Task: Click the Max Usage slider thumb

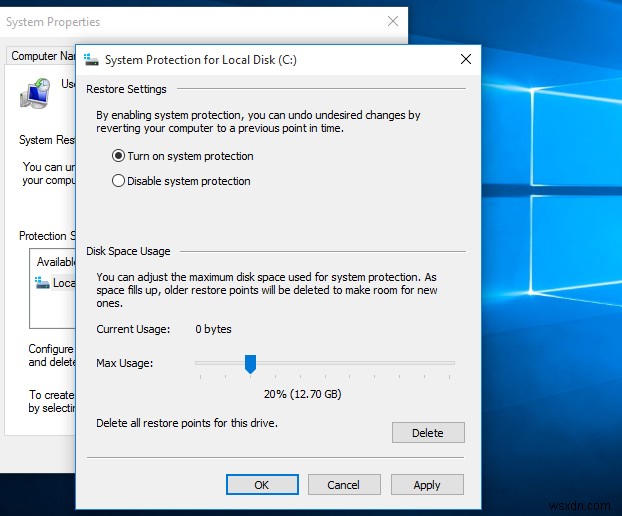Action: pos(250,364)
